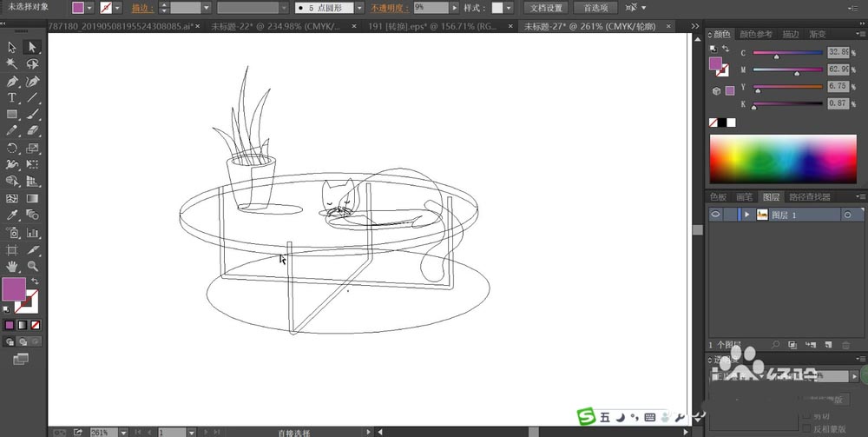Select the Magic Wand tool

11,63
